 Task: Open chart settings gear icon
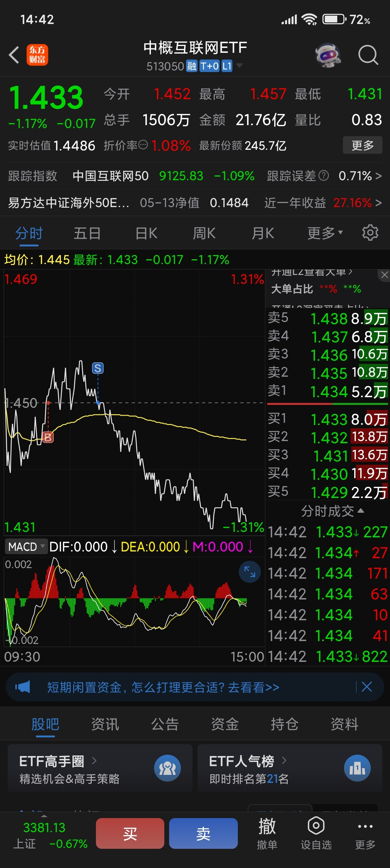tap(370, 233)
